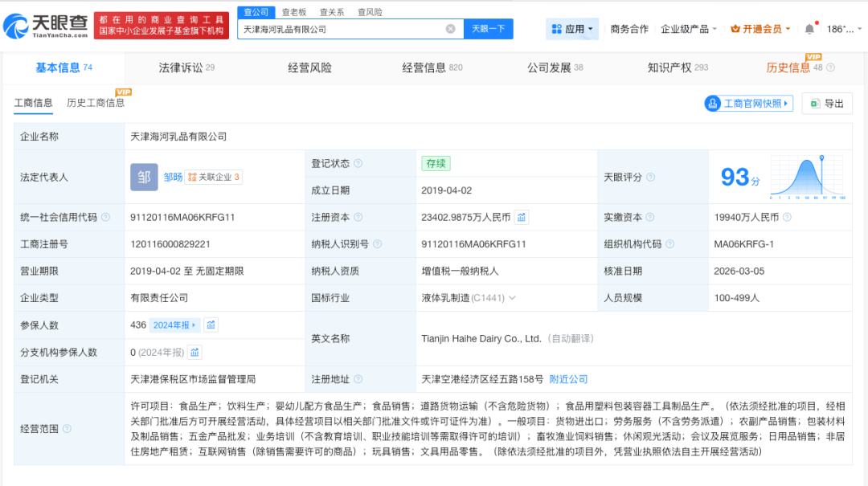Open the 法律诉讼 tab
This screenshot has height=486, width=868.
(x=186, y=67)
